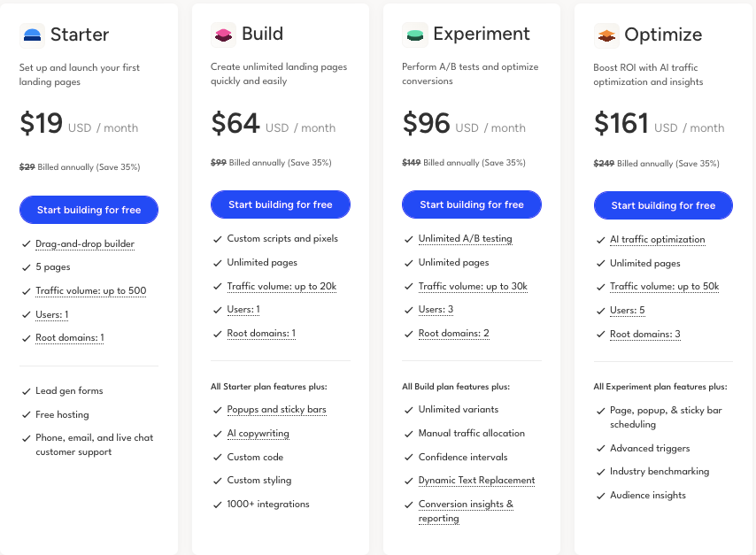Click the green Experiment plan icon
Screen dimensions: 756x555
(415, 35)
